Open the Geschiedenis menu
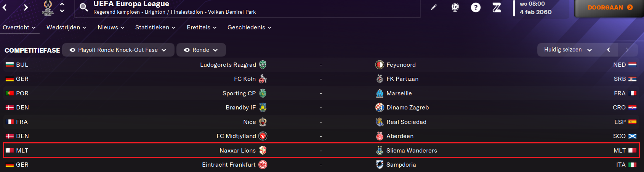 click(x=249, y=27)
